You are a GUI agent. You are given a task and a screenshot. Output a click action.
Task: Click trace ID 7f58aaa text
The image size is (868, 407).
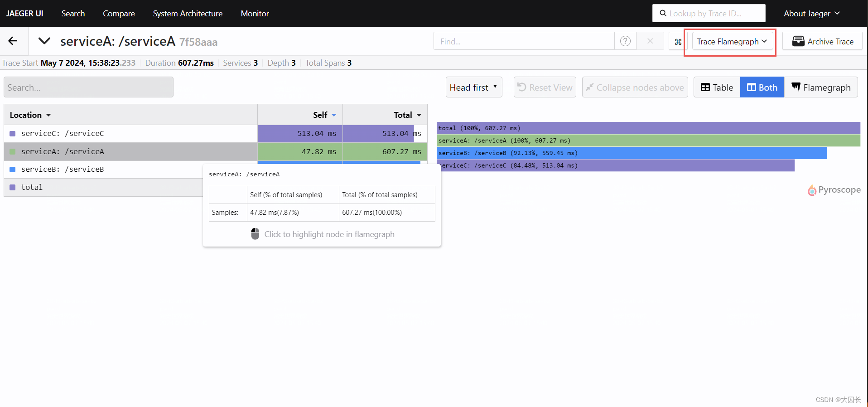click(x=198, y=42)
